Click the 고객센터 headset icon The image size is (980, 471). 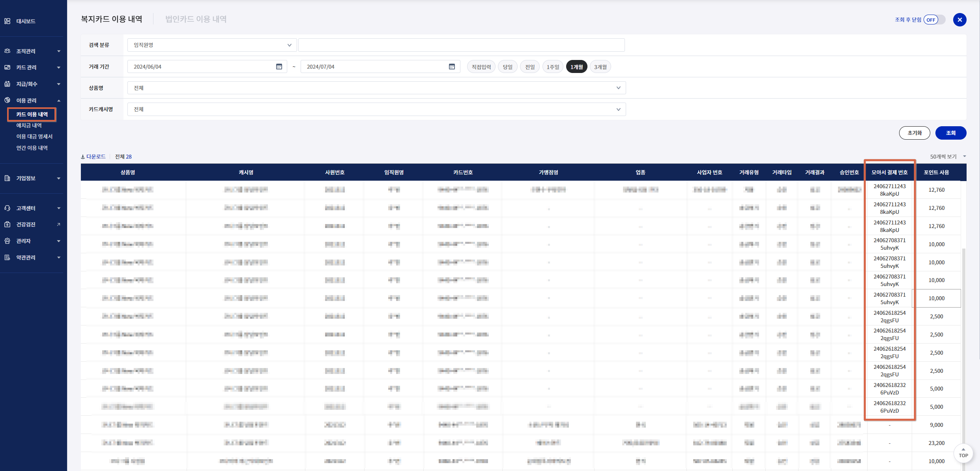[7, 208]
